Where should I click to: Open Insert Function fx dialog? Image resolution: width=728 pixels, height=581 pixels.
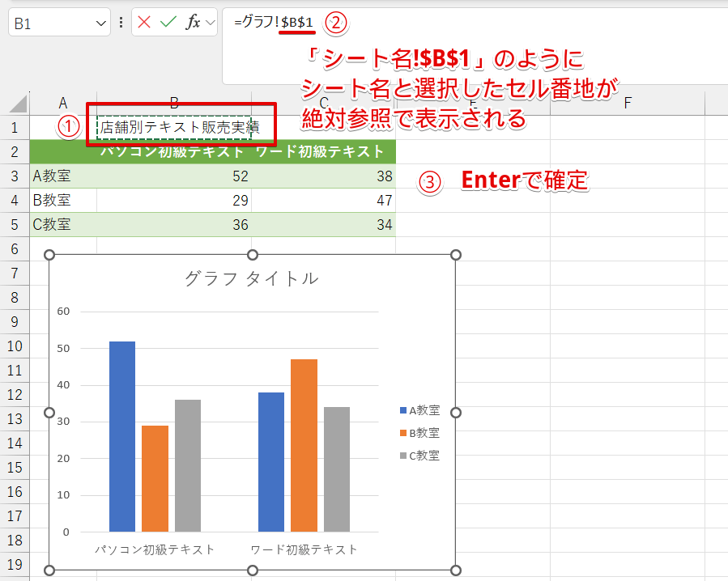[x=193, y=22]
